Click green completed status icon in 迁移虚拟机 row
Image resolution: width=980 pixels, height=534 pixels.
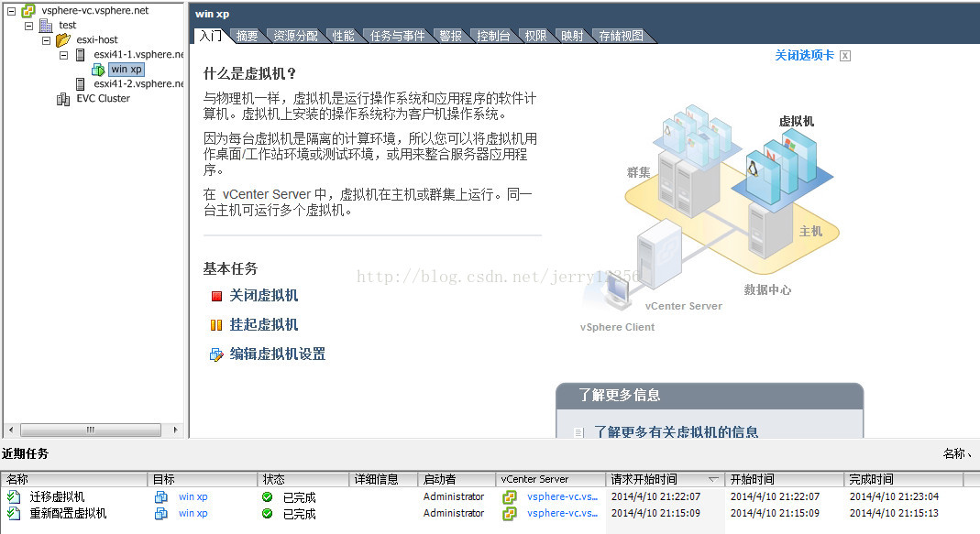coord(268,497)
